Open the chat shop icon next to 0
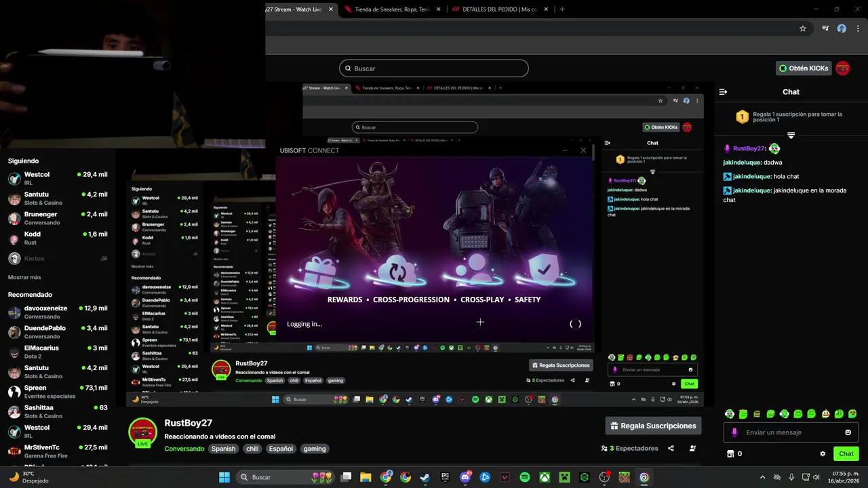868x488 pixels. 730,454
